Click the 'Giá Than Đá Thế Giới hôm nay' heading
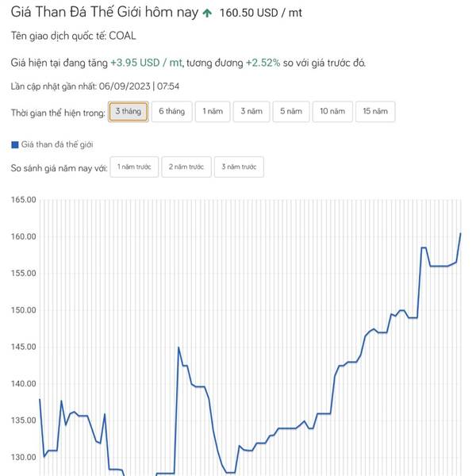476x476 pixels. [x=105, y=13]
